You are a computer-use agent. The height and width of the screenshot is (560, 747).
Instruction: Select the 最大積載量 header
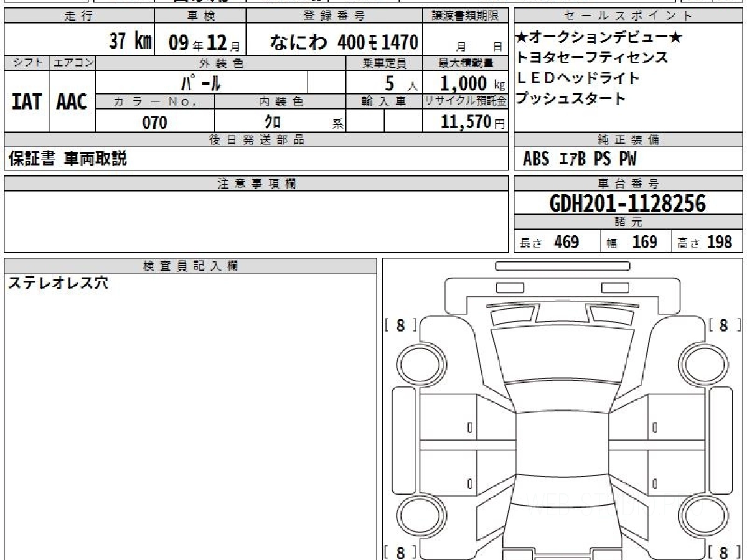tap(466, 63)
